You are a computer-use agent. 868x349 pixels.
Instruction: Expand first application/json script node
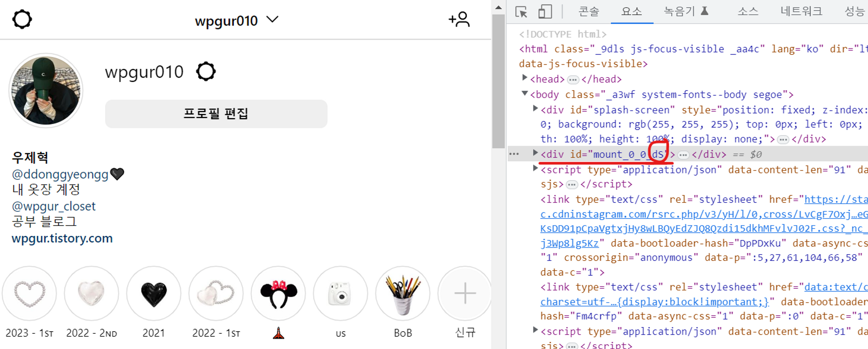(x=535, y=169)
